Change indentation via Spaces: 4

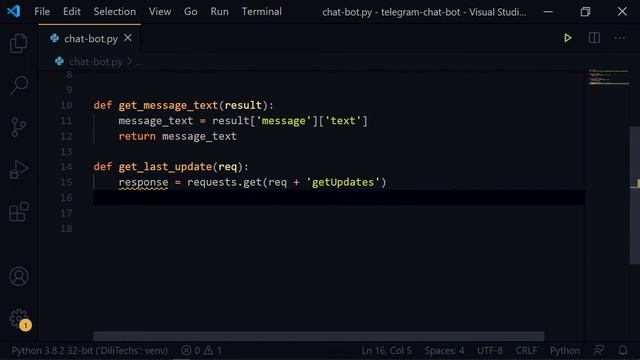click(444, 350)
